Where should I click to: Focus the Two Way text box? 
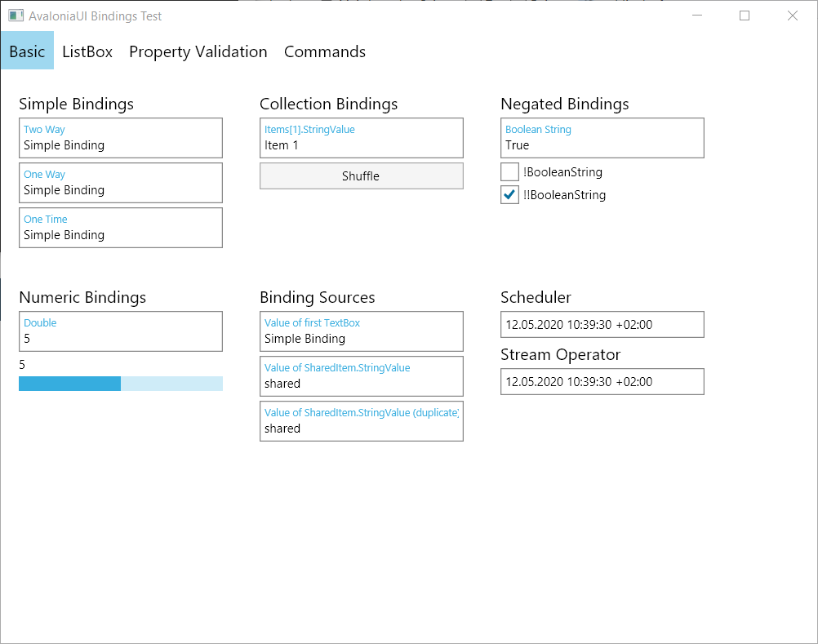121,145
